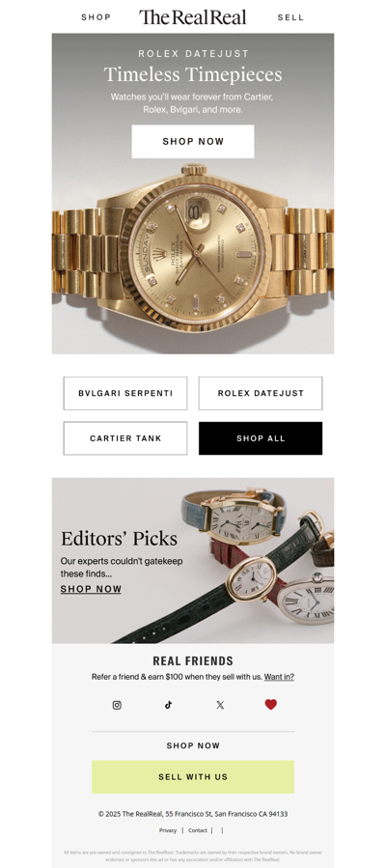Click the Want in? referral link
The width and height of the screenshot is (386, 868).
(279, 677)
